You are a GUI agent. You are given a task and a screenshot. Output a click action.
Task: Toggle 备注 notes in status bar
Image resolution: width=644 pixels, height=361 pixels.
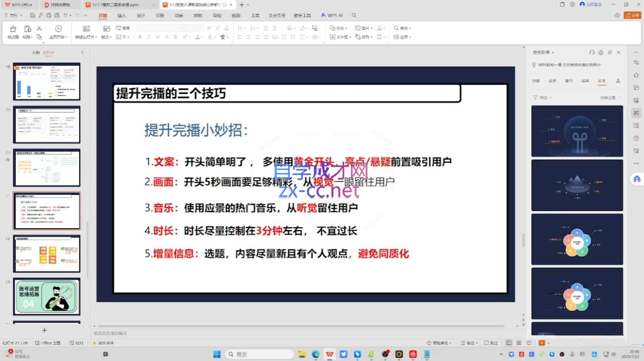coord(469,343)
